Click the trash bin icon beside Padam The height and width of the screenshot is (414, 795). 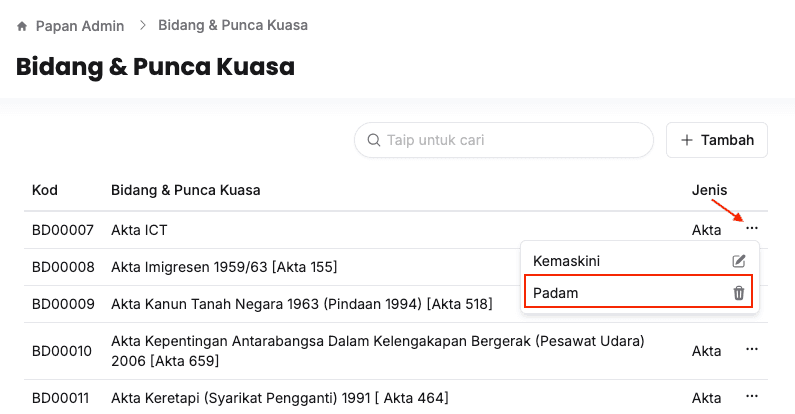click(x=739, y=293)
